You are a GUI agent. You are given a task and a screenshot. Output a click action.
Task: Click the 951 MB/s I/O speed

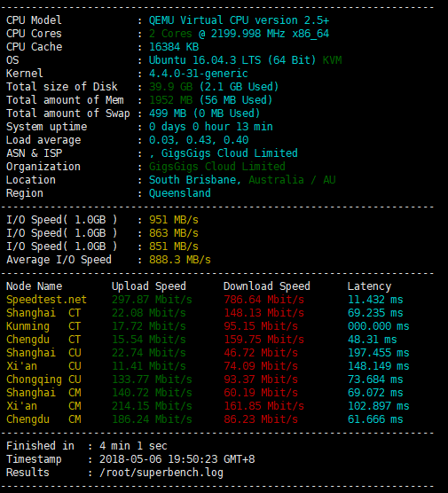(174, 220)
